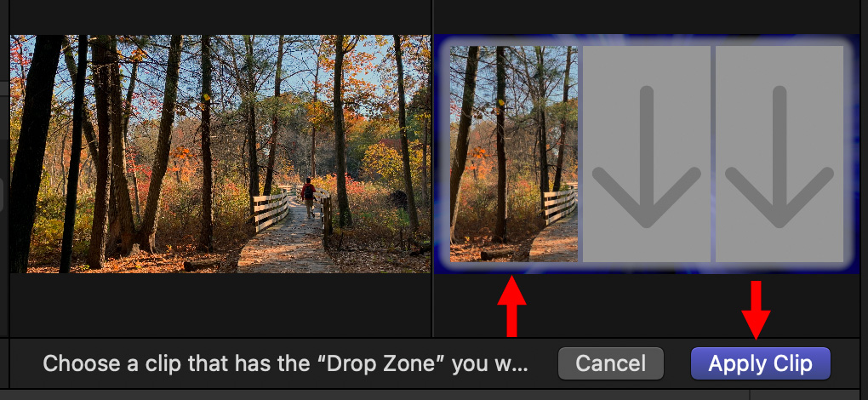Screen dimensions: 868x400
Task: Click the fallen log in left viewer
Action: pos(202,265)
